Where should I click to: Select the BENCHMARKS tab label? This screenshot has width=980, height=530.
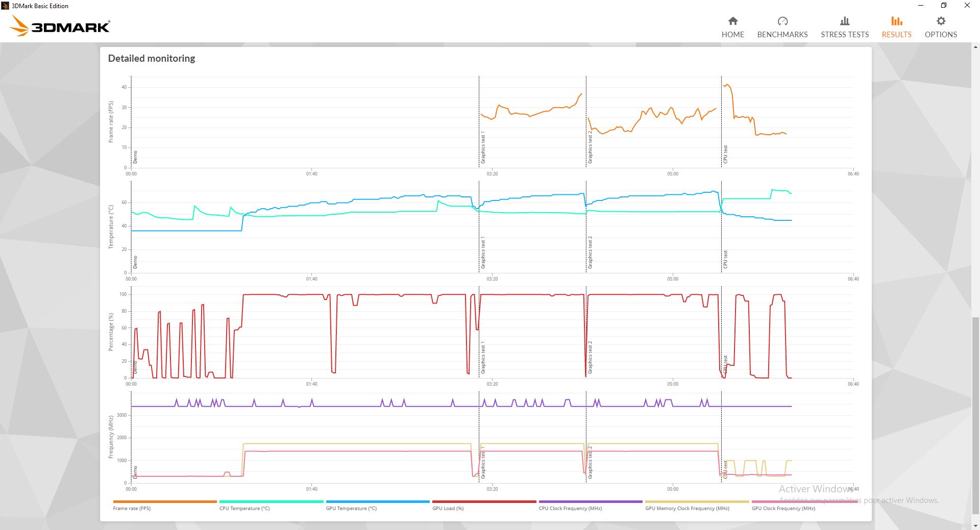click(x=782, y=34)
